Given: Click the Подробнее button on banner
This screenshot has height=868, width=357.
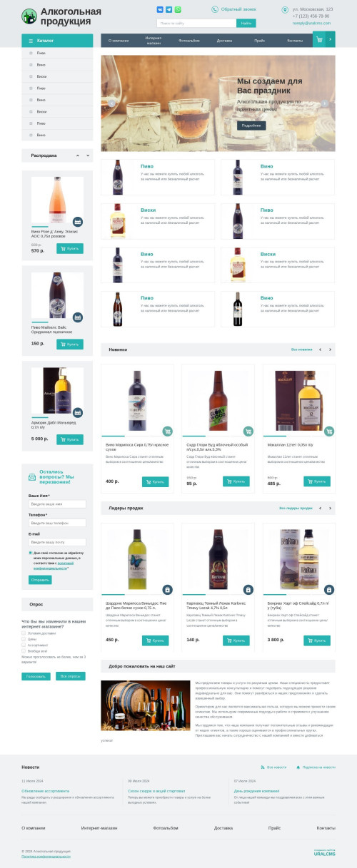Looking at the screenshot, I should click(x=251, y=126).
